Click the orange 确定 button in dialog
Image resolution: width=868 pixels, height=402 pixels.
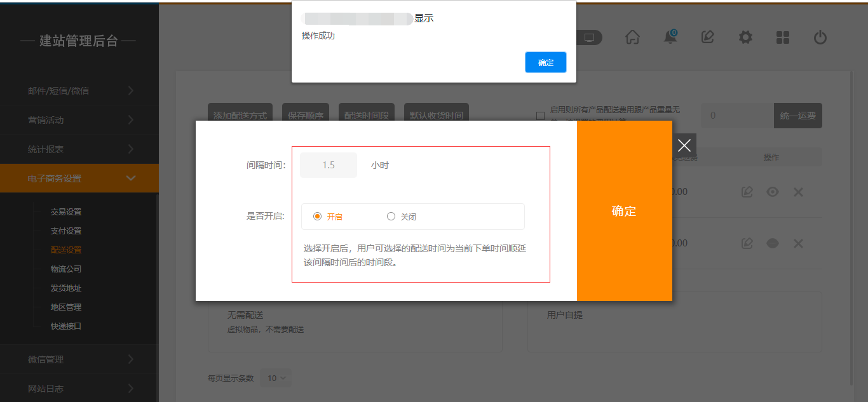624,211
